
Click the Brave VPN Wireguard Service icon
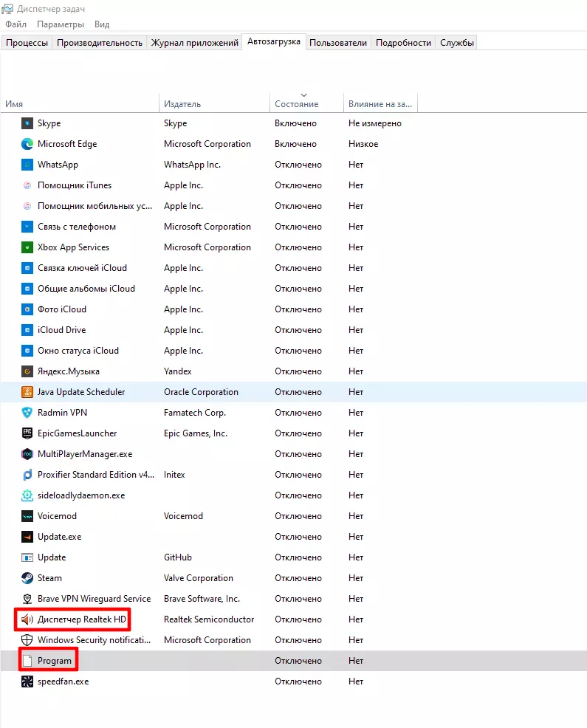[x=27, y=599]
